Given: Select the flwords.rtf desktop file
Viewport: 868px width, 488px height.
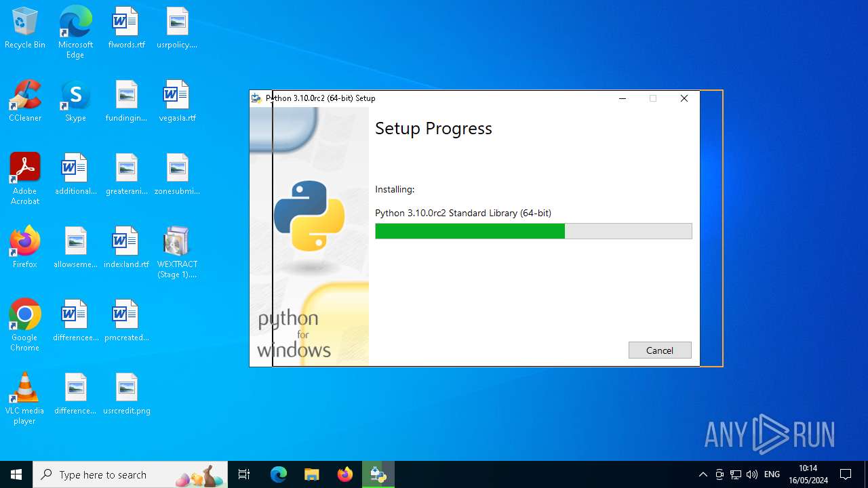Looking at the screenshot, I should click(x=126, y=28).
